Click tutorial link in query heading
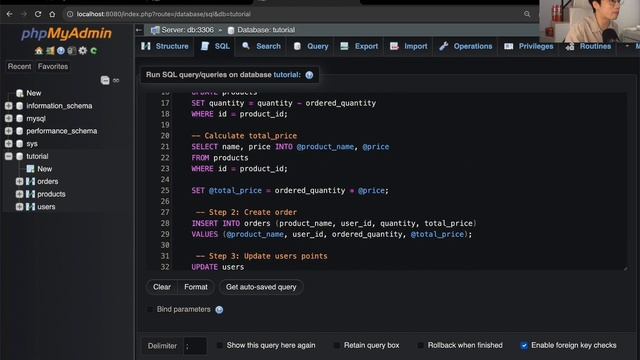 pos(287,75)
